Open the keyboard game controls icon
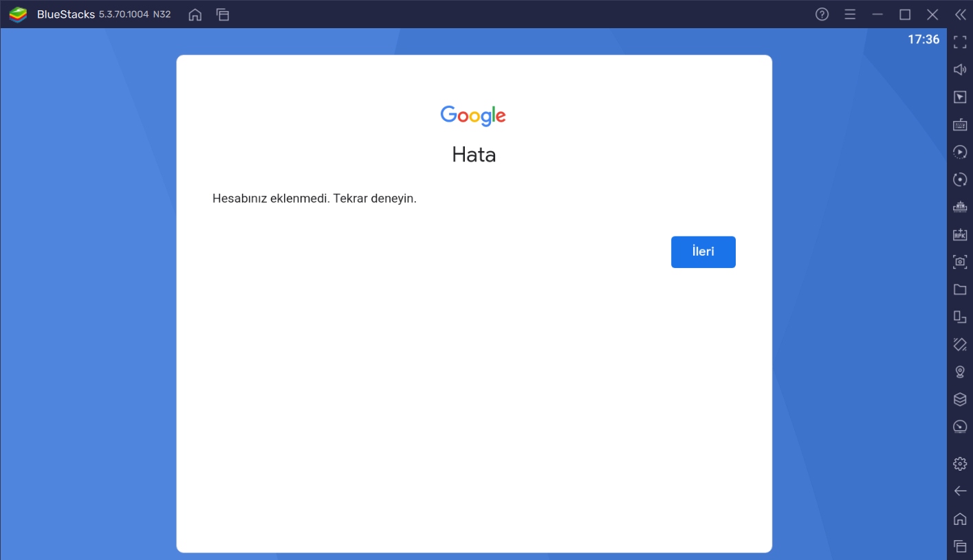 point(960,124)
